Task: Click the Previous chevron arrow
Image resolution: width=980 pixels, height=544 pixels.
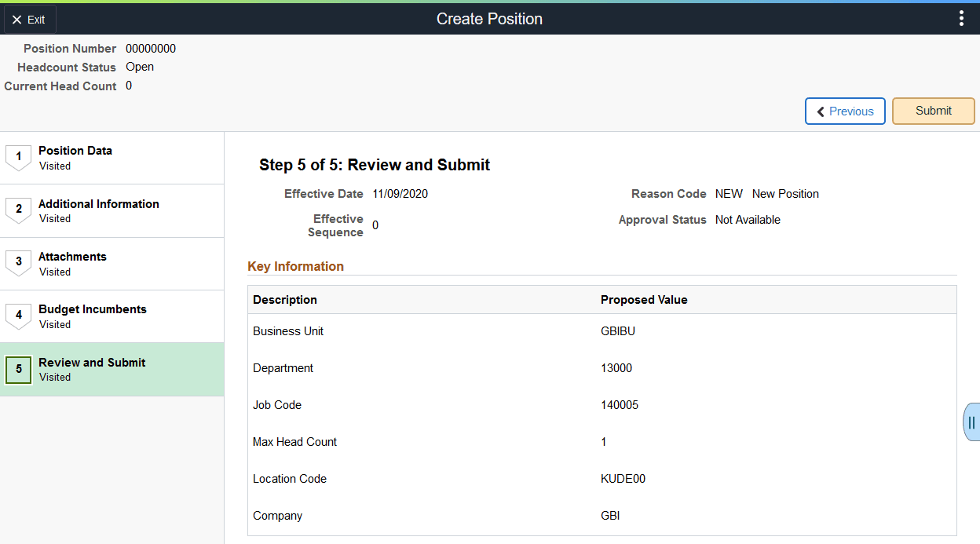Action: (x=821, y=111)
